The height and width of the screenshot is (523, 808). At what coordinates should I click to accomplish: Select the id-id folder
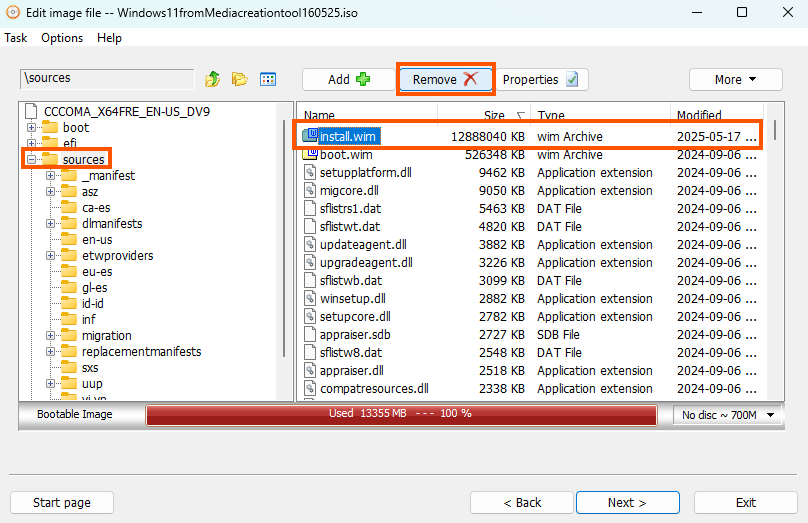[93, 303]
